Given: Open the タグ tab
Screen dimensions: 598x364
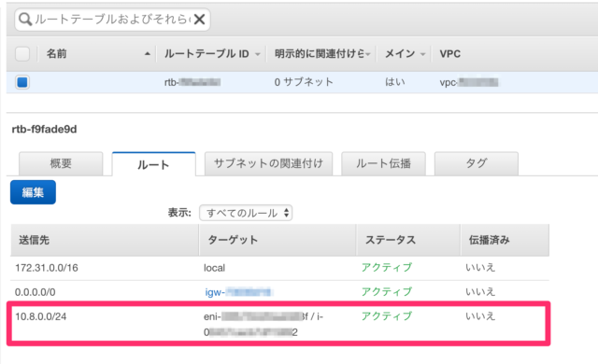Looking at the screenshot, I should (x=477, y=163).
